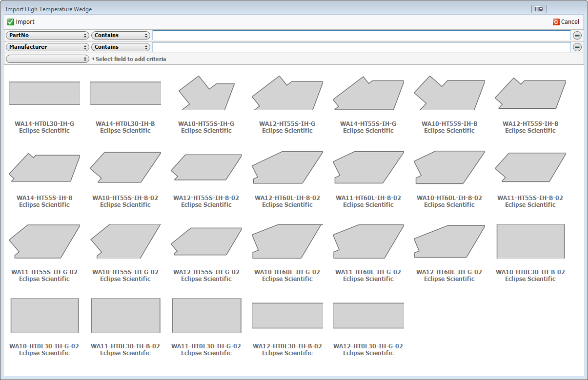Select the WA10-HT0L30-IH-G-02 wedge thumbnail

(x=44, y=315)
